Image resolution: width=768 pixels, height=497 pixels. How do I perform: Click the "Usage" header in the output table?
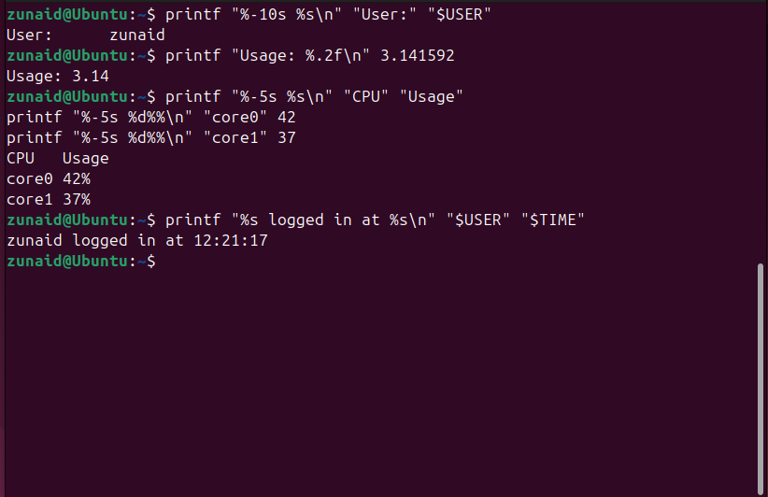click(x=85, y=158)
